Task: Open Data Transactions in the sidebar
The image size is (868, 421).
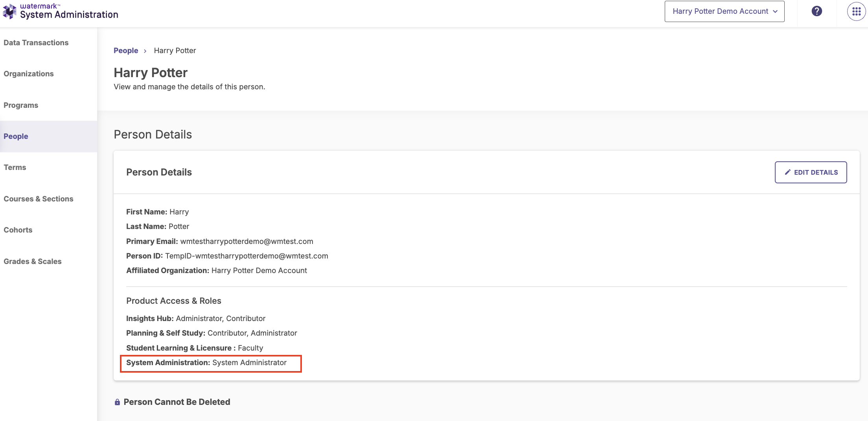Action: [36, 42]
